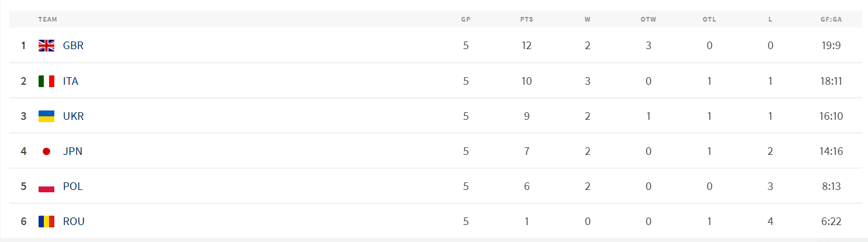
Task: Open the ITA team link
Action: click(x=71, y=81)
